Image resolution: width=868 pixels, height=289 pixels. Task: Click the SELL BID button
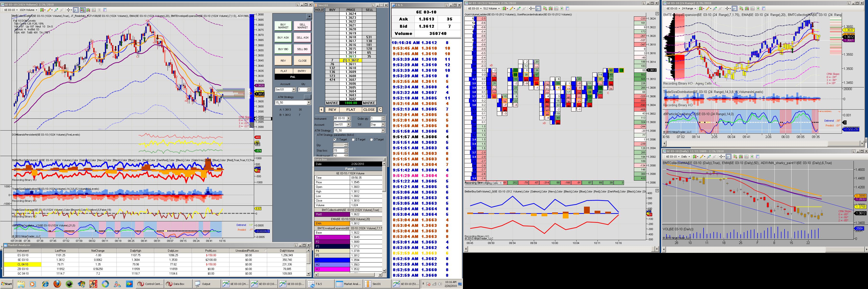(x=302, y=49)
